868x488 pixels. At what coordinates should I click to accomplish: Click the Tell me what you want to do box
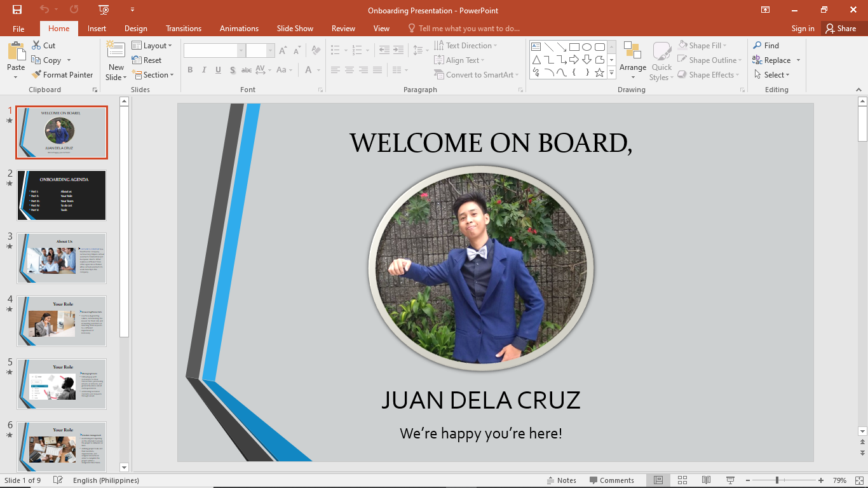[464, 29]
